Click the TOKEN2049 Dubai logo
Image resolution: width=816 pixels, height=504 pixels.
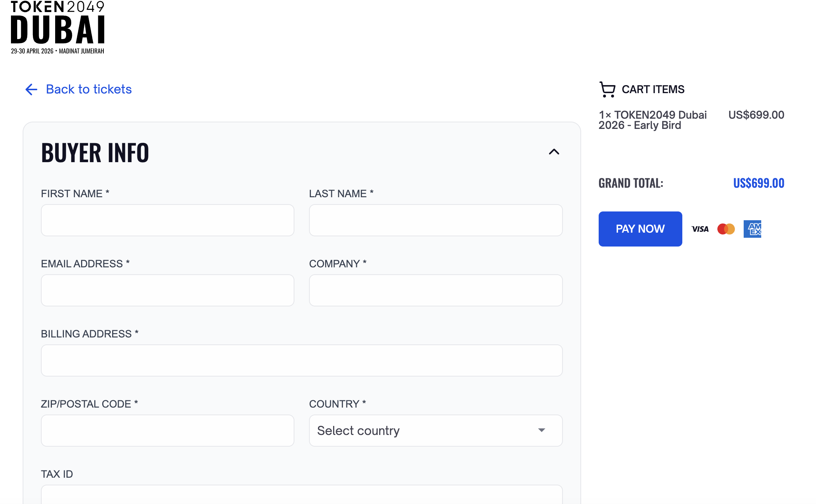tap(58, 28)
